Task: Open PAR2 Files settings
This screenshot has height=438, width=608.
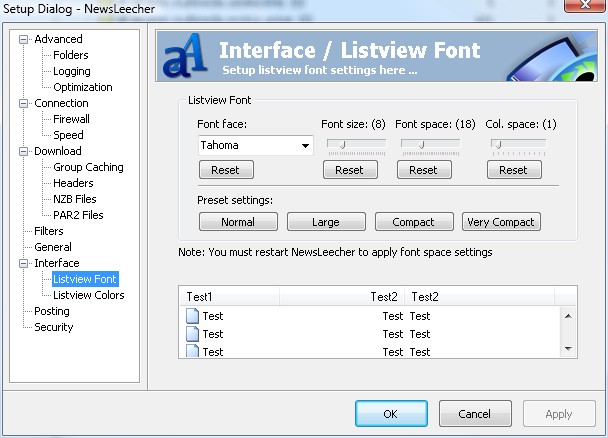Action: pos(78,215)
